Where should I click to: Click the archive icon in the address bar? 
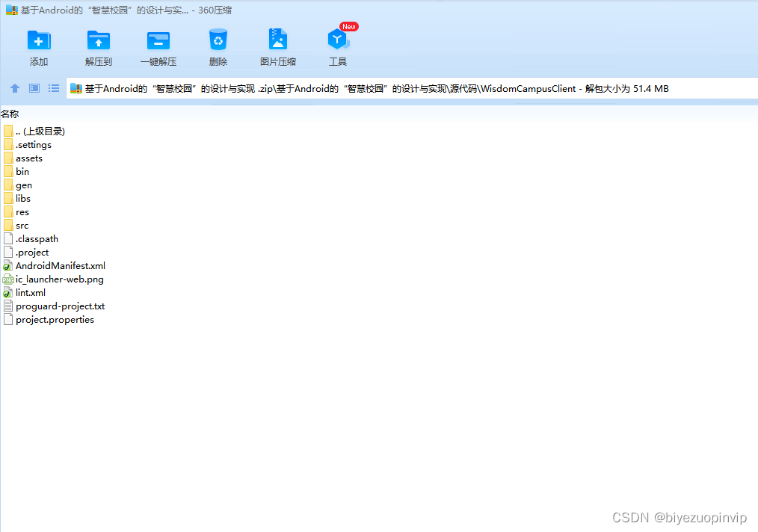[76, 87]
